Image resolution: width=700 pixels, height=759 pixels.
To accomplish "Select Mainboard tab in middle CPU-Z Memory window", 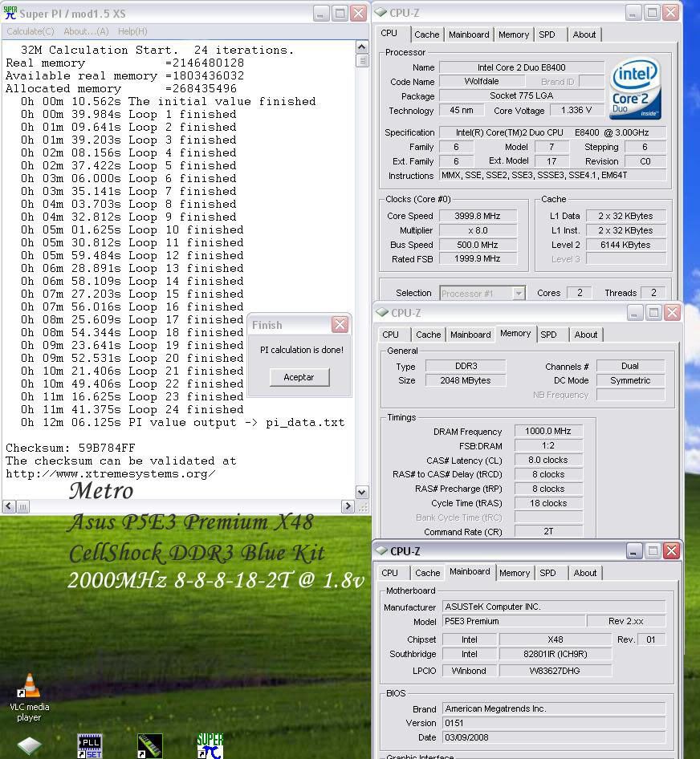I will click(470, 335).
